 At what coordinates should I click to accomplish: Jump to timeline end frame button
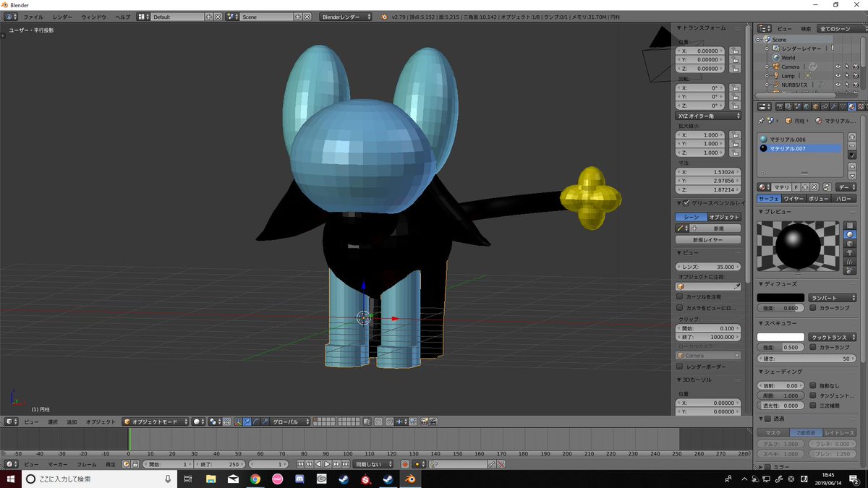(x=344, y=464)
